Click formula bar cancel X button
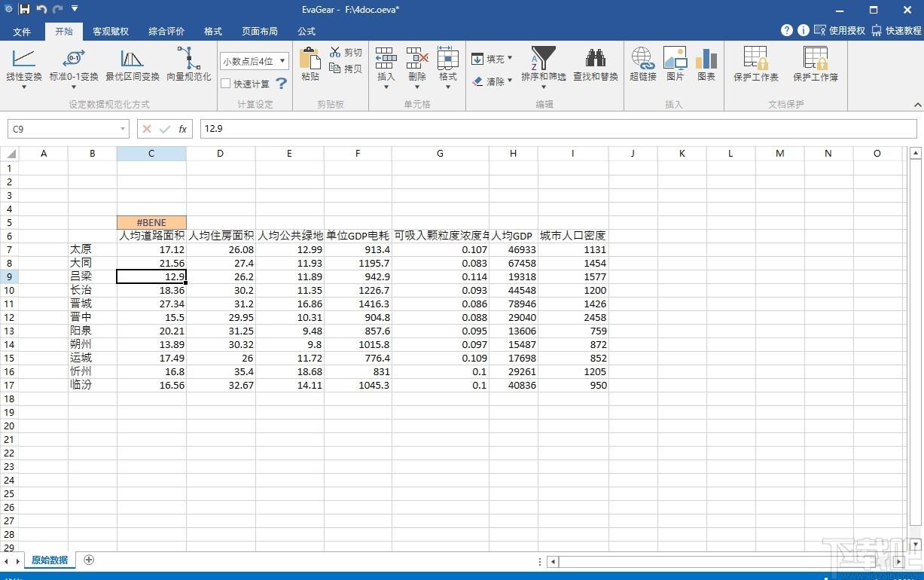The image size is (924, 580). 147,129
